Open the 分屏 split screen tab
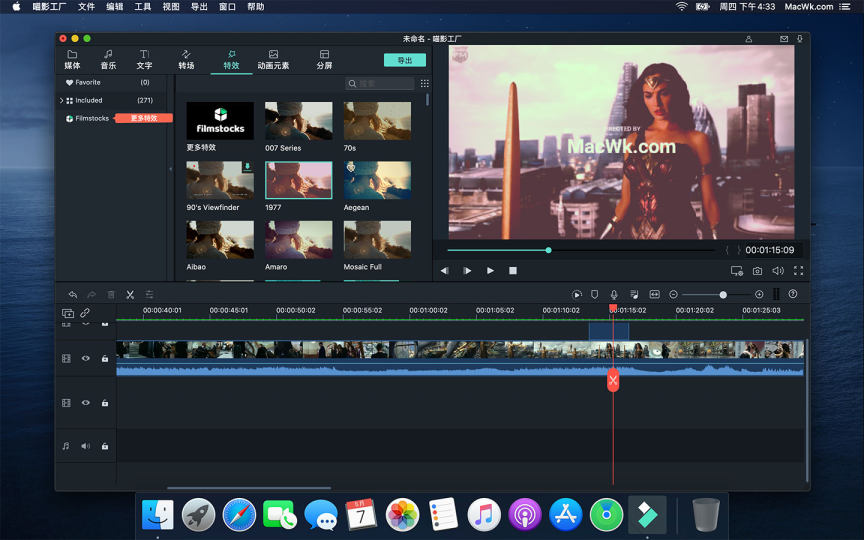This screenshot has width=864, height=540. (x=325, y=60)
